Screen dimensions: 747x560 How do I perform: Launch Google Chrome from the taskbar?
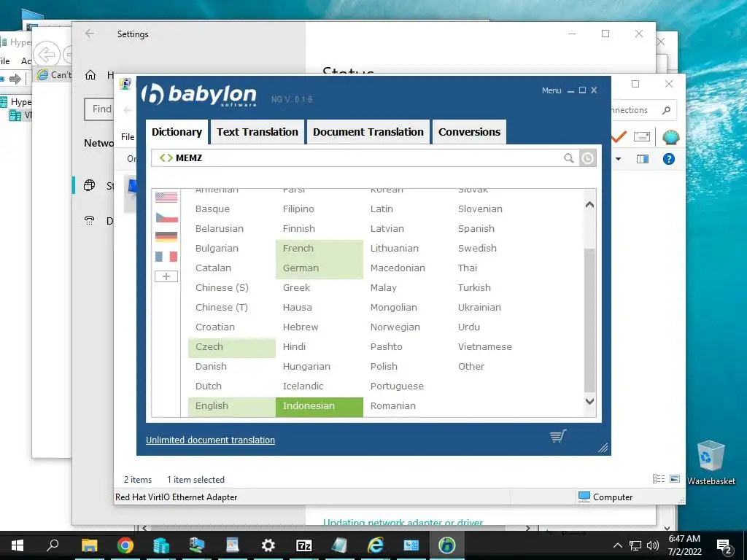[x=125, y=545]
